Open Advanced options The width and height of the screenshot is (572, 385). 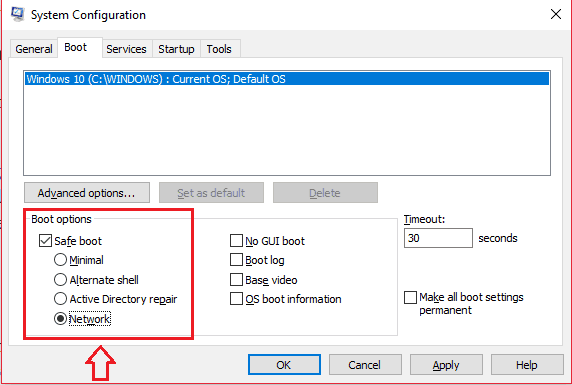tap(87, 193)
